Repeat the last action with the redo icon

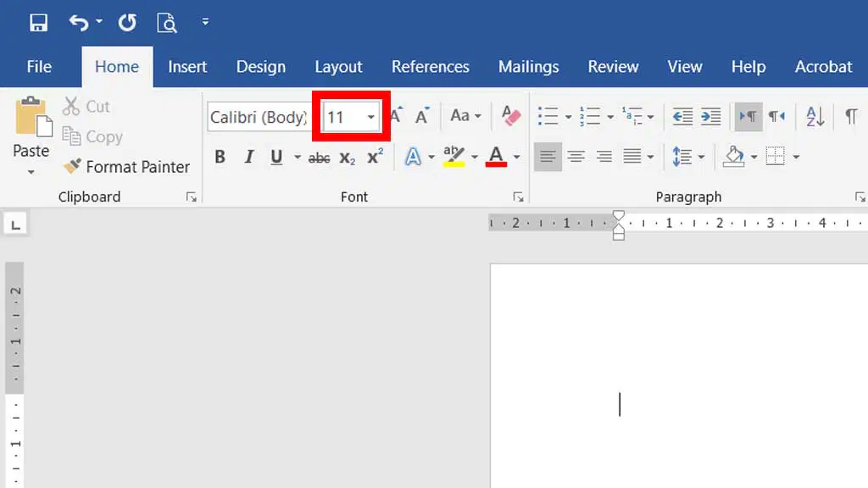(127, 23)
